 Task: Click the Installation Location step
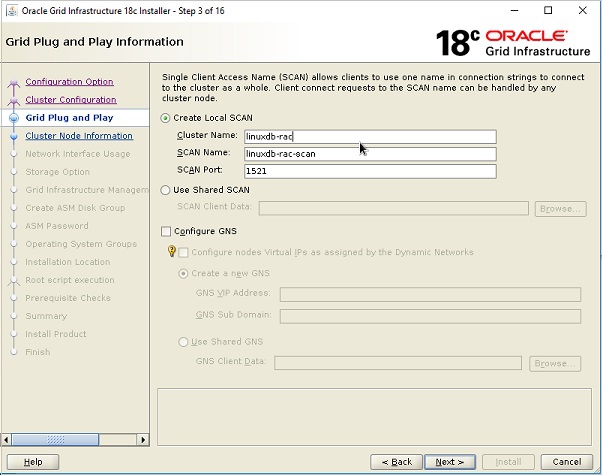click(x=68, y=262)
